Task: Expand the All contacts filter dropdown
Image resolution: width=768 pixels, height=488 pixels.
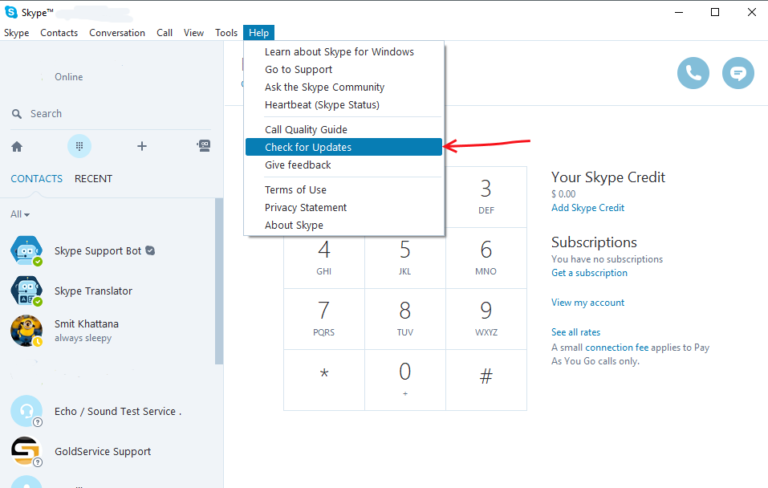Action: [20, 214]
